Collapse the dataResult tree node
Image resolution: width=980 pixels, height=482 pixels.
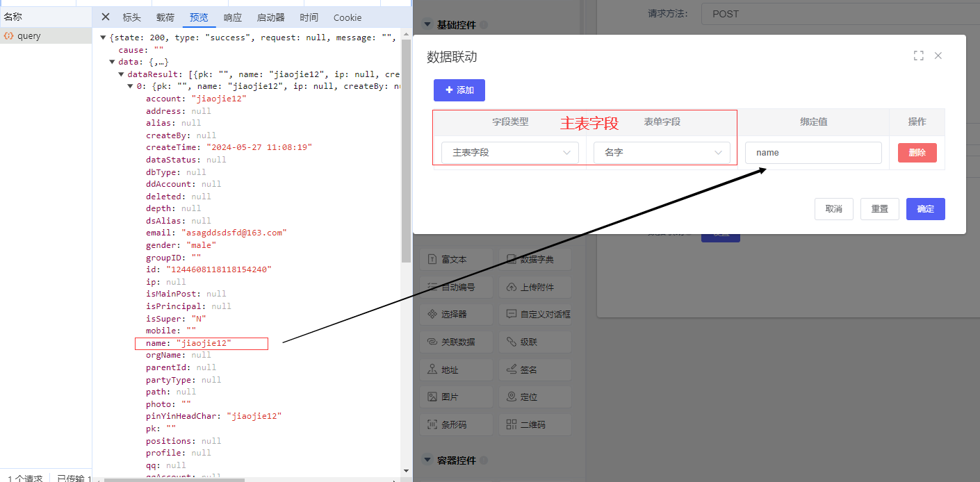pos(122,74)
